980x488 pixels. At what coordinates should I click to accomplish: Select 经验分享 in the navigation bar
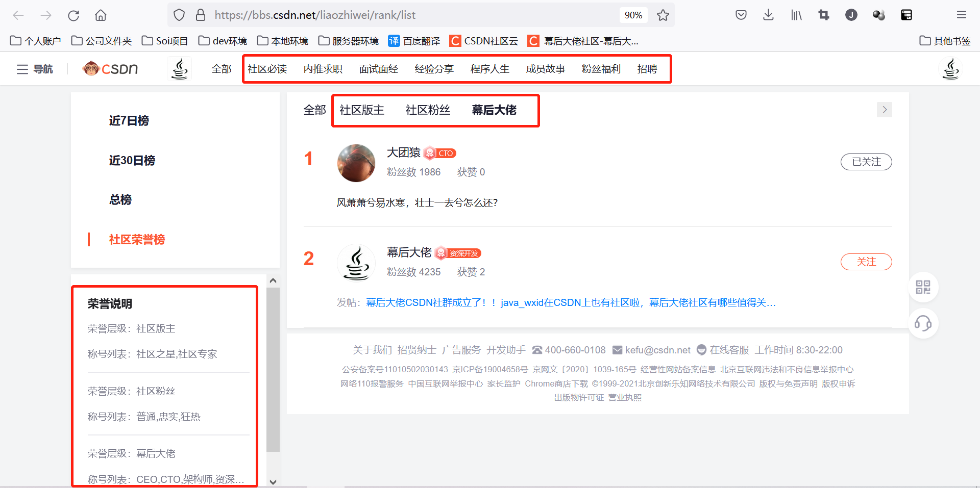434,68
